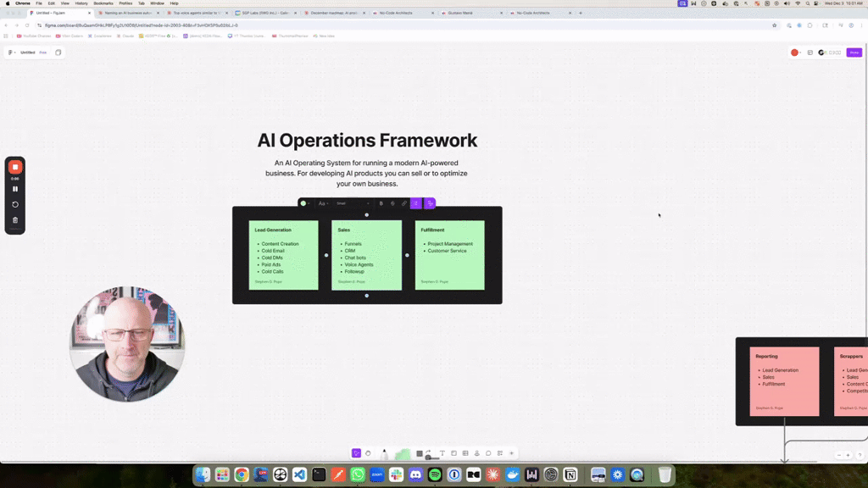Open the timer in the top right
Image resolution: width=868 pixels, height=488 pixels.
click(830, 53)
